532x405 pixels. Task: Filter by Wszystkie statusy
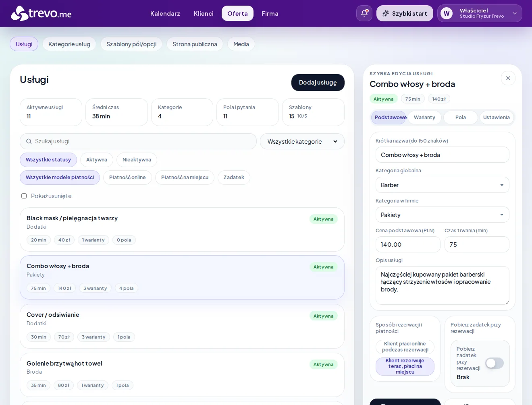48,160
